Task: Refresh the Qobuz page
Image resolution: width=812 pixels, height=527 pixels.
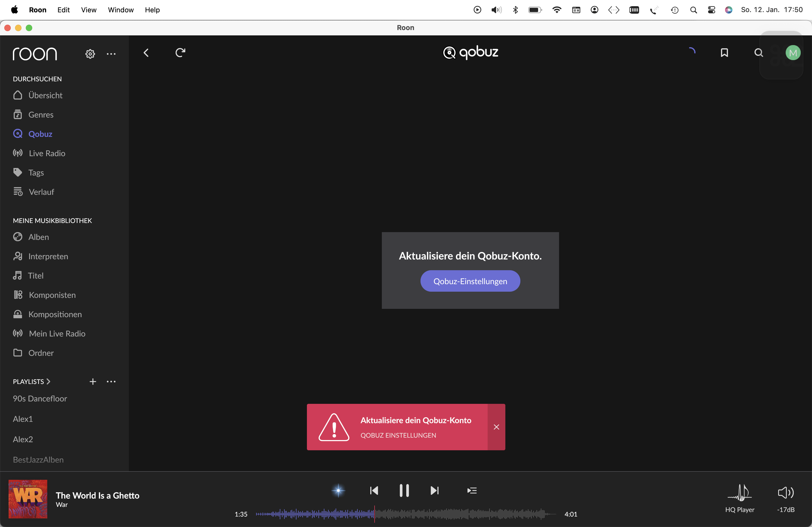Action: [x=180, y=53]
